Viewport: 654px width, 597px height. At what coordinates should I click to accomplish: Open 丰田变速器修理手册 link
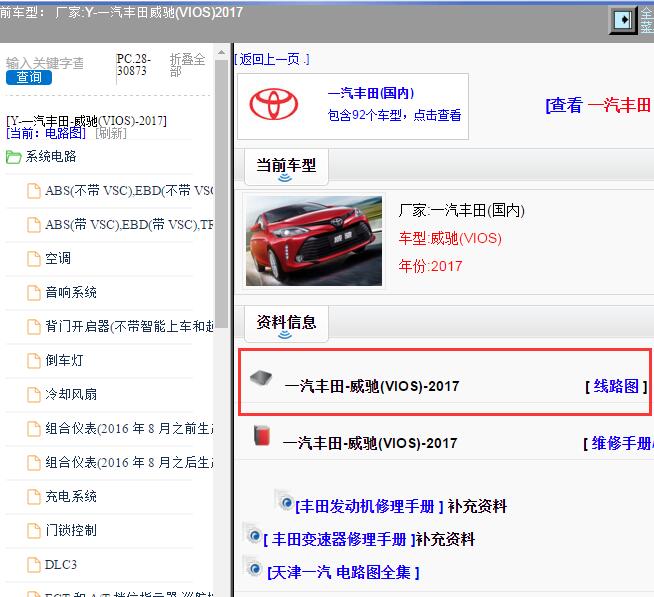pyautogui.click(x=340, y=539)
